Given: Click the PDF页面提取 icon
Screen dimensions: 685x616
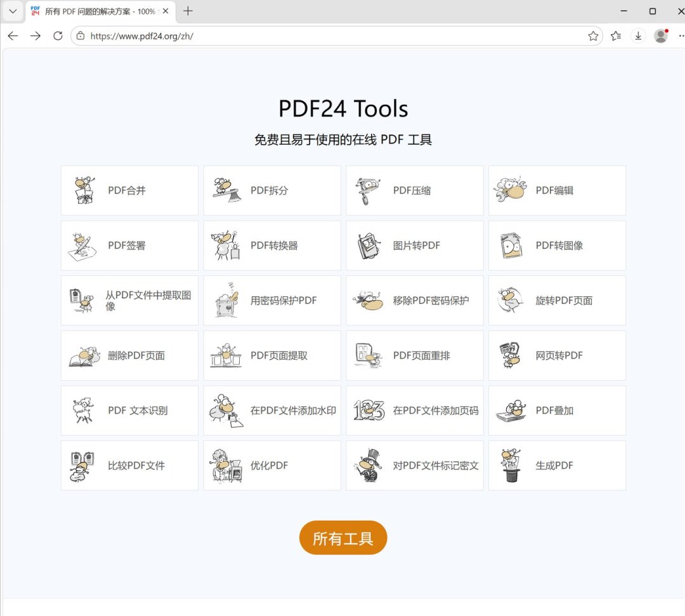Looking at the screenshot, I should tap(226, 355).
